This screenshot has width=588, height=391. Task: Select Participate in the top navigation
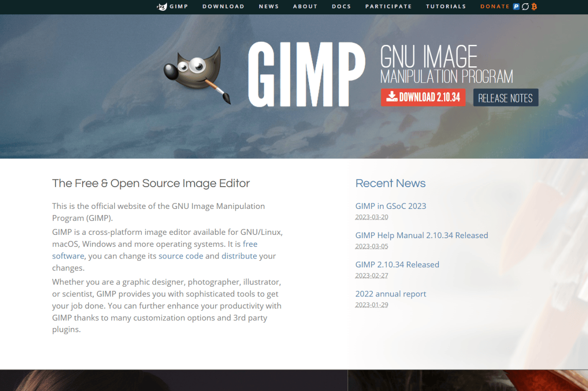388,6
